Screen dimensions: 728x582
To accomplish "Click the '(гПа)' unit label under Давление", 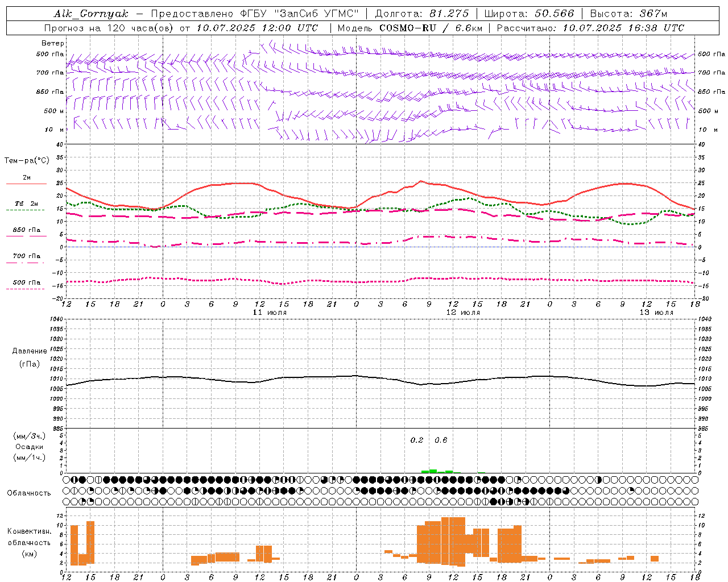I will [30, 364].
